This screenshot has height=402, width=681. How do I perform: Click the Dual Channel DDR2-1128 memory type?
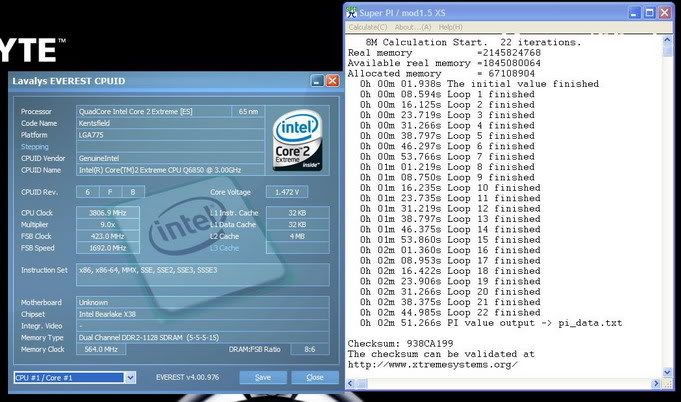(203, 337)
